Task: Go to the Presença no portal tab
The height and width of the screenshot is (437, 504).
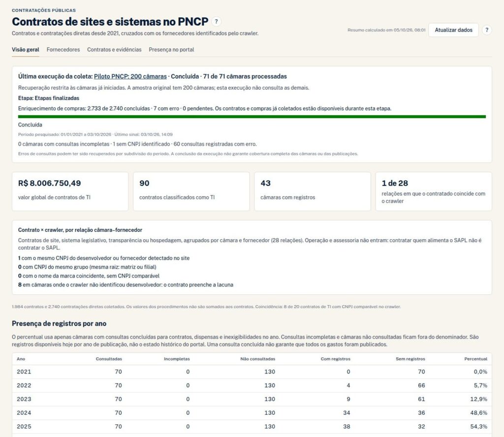Action: [171, 50]
